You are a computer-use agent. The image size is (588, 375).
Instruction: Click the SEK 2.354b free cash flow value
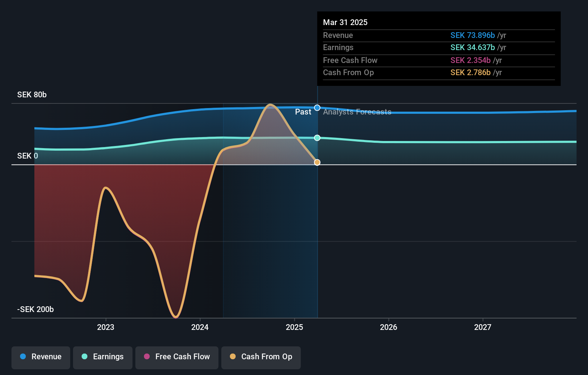471,60
